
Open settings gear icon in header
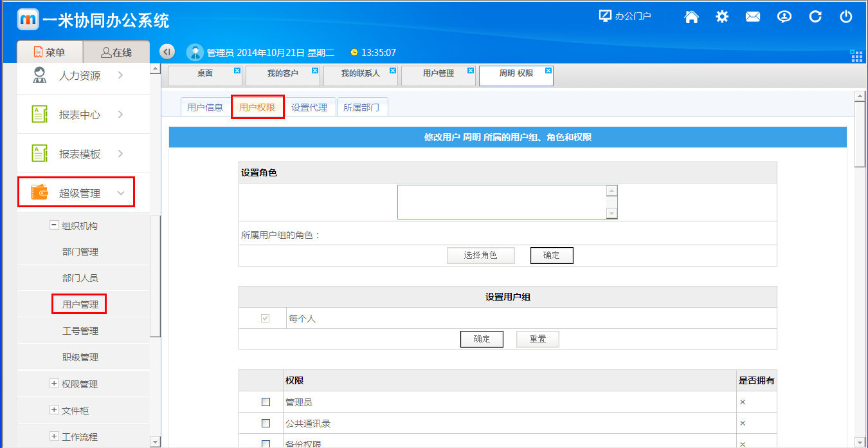[722, 17]
